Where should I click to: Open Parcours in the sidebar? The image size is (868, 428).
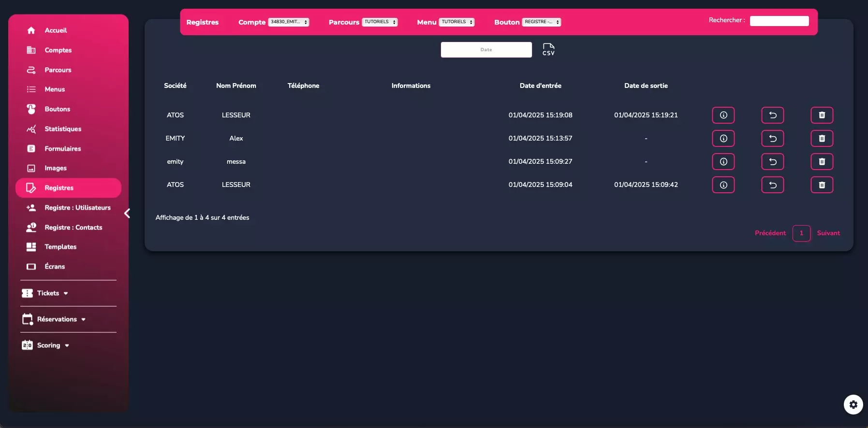[58, 70]
